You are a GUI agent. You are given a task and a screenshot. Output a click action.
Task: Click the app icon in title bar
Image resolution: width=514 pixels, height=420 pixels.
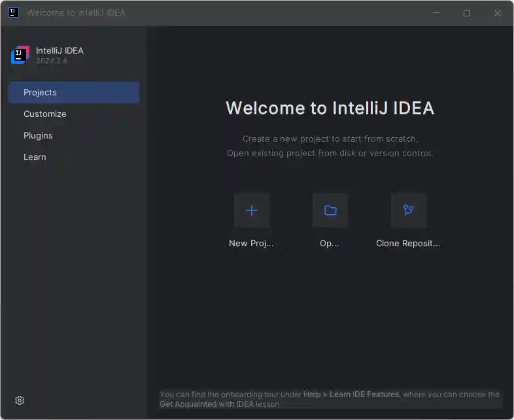coord(14,12)
